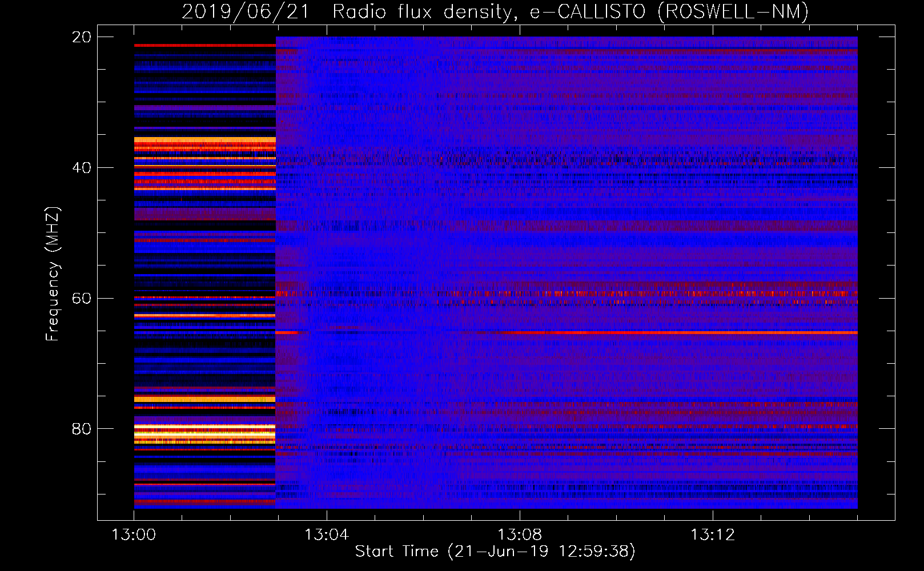924x571 pixels.
Task: Click the 60 frequency tick label
Action: coord(81,299)
